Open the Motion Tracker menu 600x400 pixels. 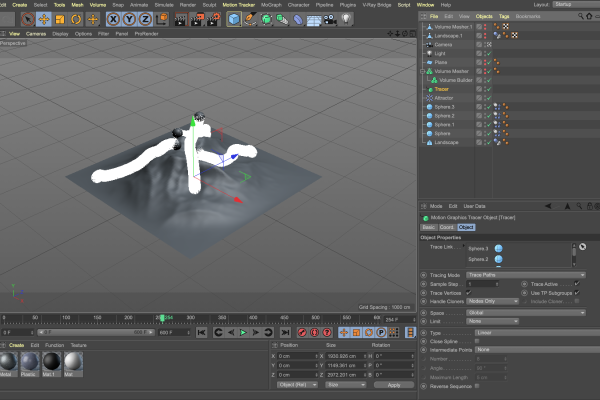point(239,5)
